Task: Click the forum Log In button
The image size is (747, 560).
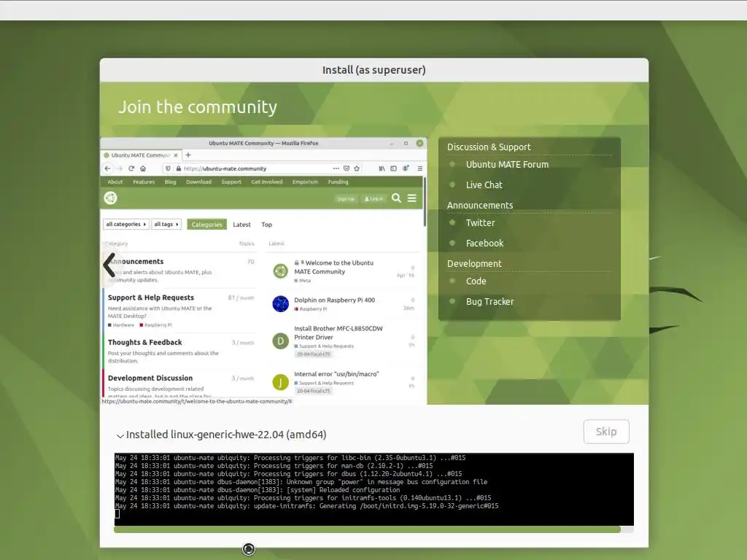Action: [373, 198]
